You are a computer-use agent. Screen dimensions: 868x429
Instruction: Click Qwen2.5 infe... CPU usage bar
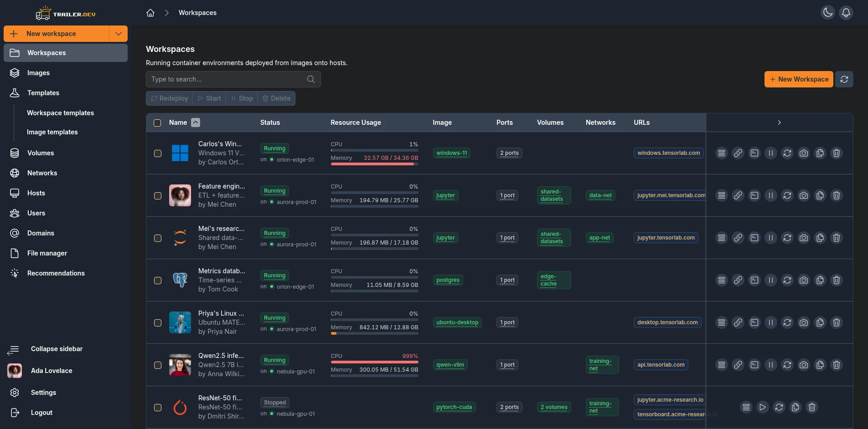[x=374, y=362]
